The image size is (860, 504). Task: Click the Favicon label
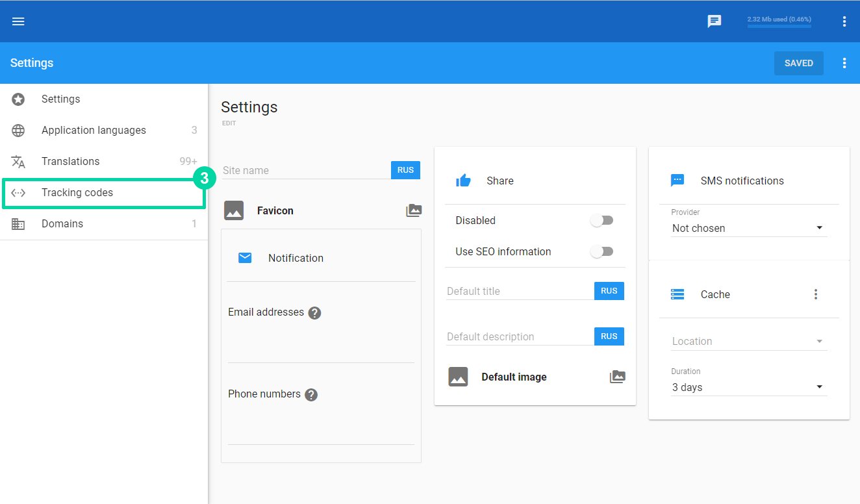[x=275, y=210]
